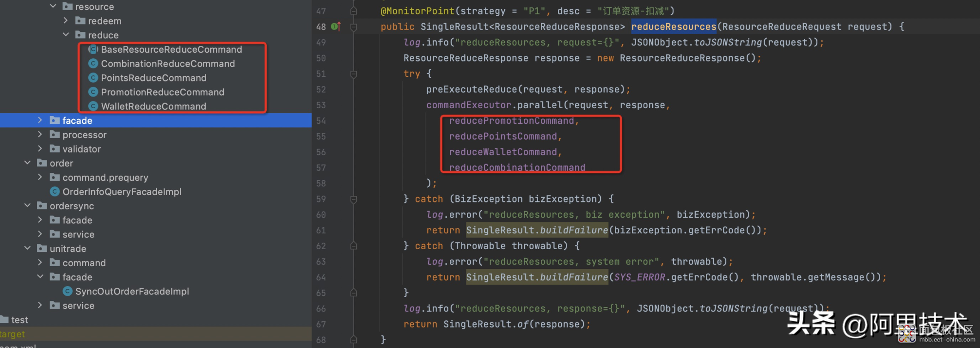Fold the try block at line 51
Viewport: 980px width, 348px height.
(x=354, y=74)
